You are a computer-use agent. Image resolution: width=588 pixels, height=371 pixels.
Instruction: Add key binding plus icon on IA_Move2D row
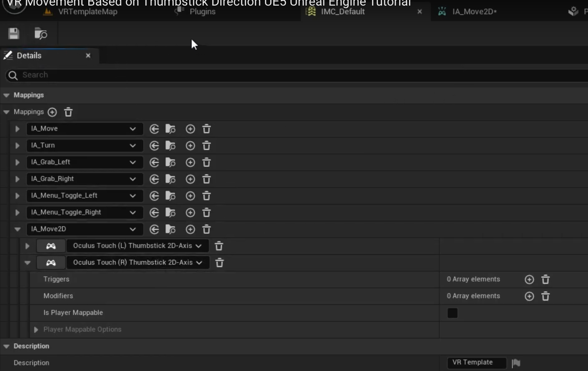190,229
